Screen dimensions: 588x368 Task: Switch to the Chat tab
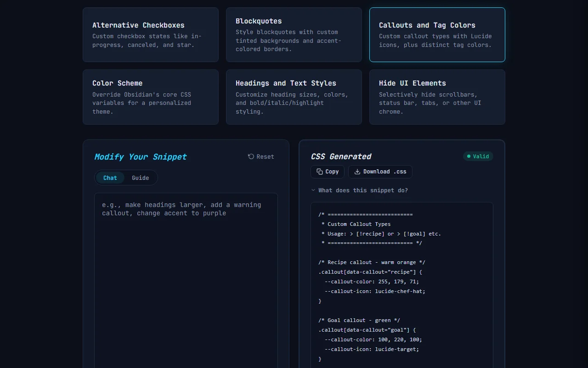[110, 178]
